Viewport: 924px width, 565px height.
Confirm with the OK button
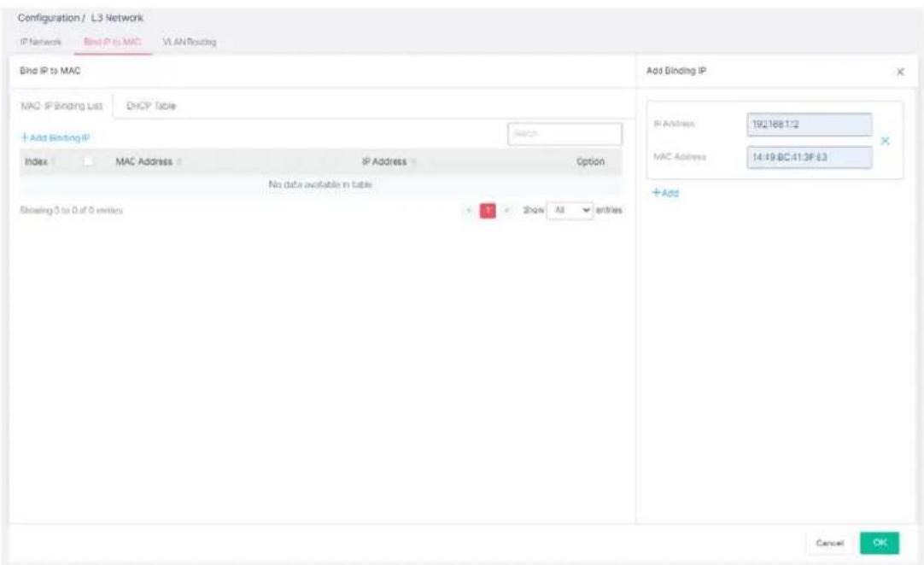(x=880, y=543)
